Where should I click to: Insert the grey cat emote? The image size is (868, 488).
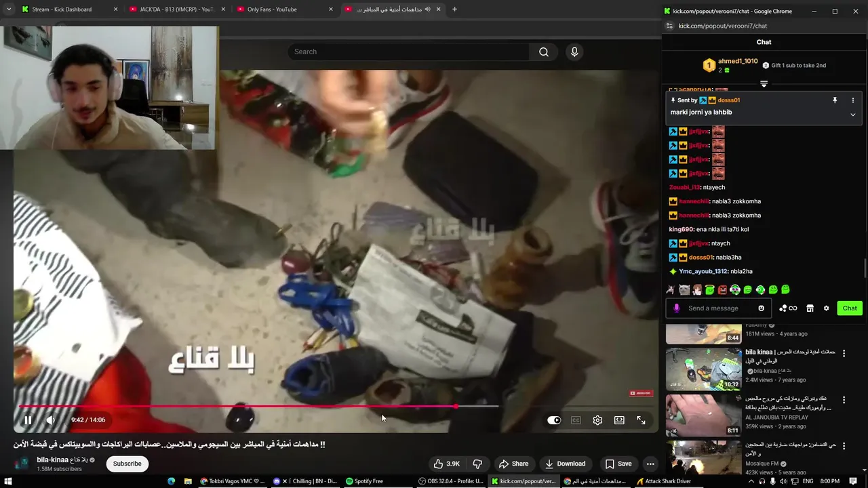684,290
